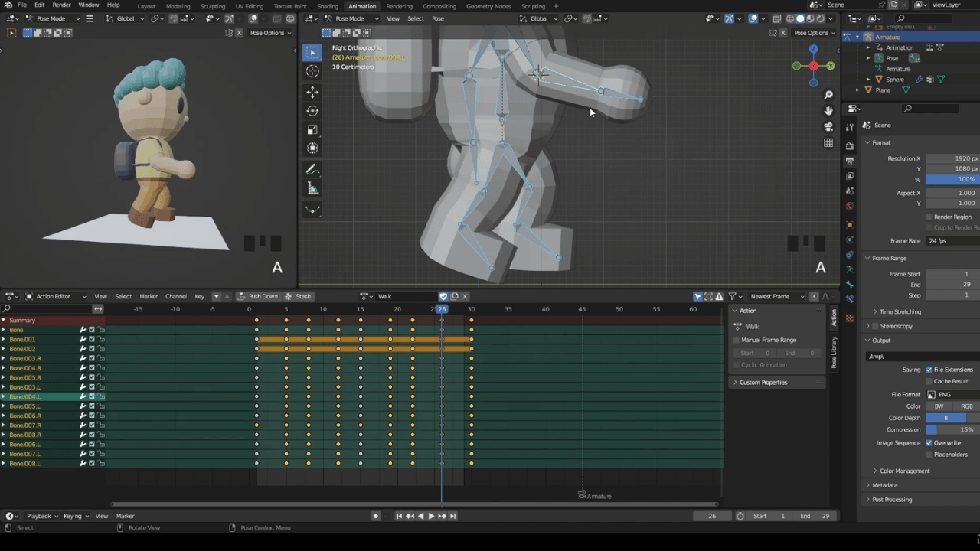The image size is (980, 551).
Task: Open the Render menu
Action: pyautogui.click(x=61, y=5)
